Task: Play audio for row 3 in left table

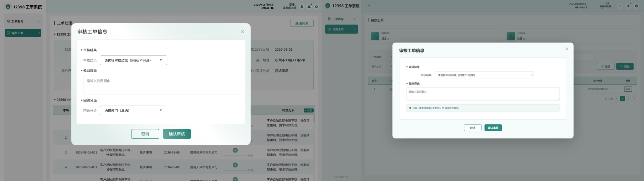Action: [x=235, y=150]
